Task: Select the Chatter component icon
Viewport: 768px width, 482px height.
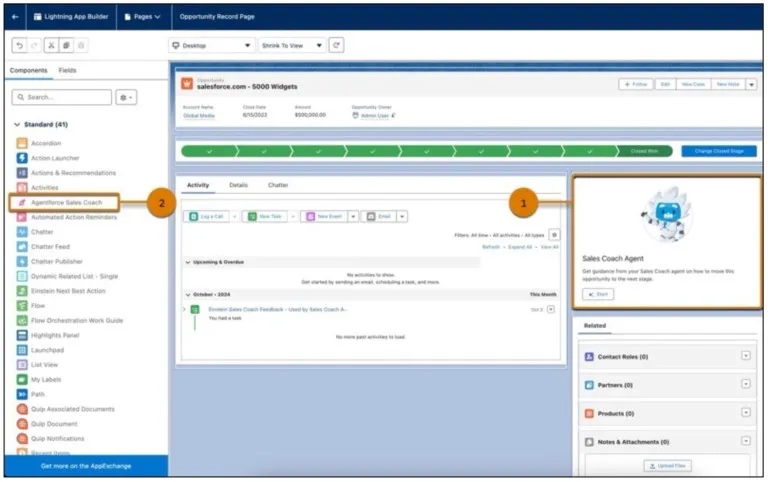Action: click(x=22, y=232)
